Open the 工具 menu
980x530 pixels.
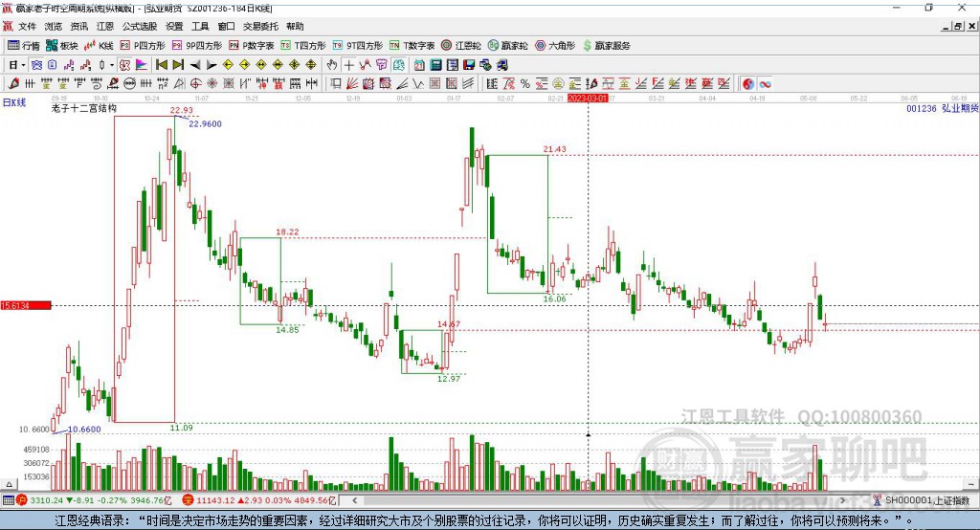[200, 26]
